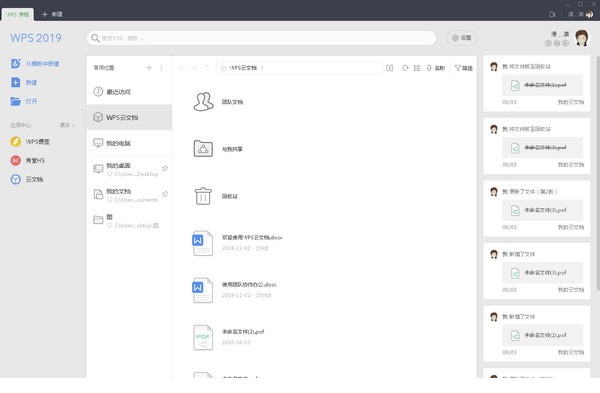Screen dimensions: 600x393
Task: Click the 从模板中新建 link text
Action: pos(42,64)
